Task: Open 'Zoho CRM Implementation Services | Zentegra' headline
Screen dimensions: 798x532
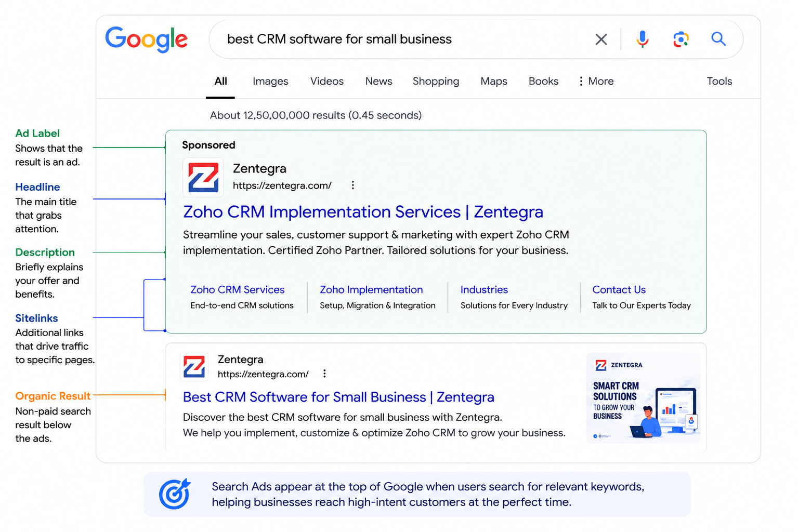Action: [x=363, y=212]
